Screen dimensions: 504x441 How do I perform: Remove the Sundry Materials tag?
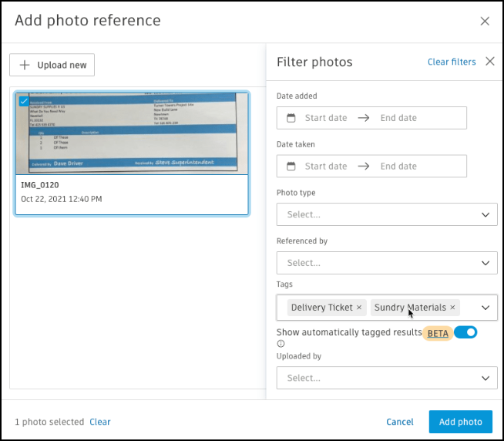452,308
